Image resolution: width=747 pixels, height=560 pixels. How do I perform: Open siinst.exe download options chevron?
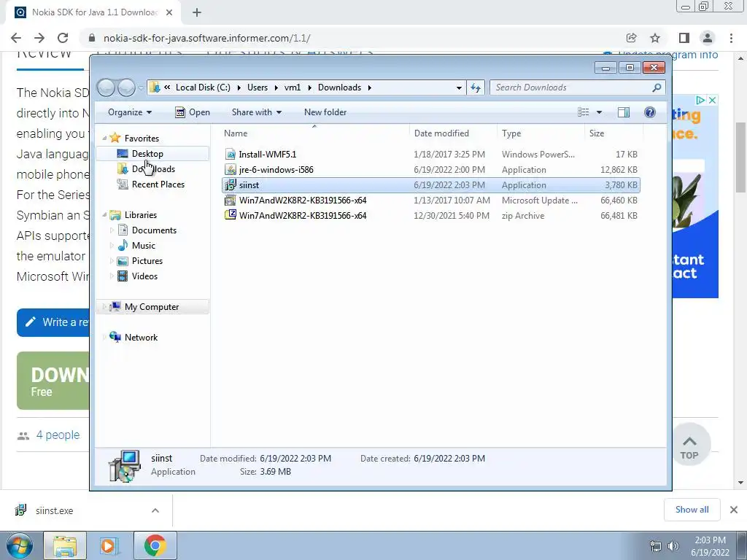pos(155,510)
